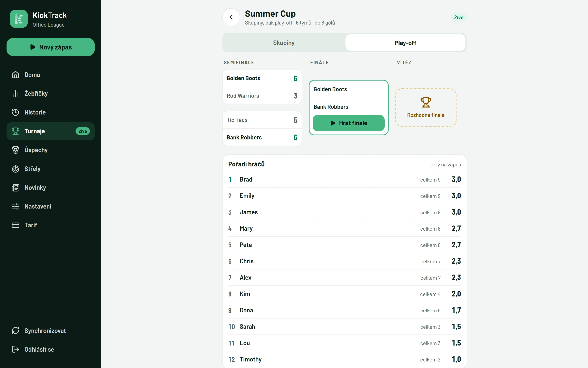The height and width of the screenshot is (368, 588).
Task: Select player Mary in the ranking
Action: [x=345, y=229]
